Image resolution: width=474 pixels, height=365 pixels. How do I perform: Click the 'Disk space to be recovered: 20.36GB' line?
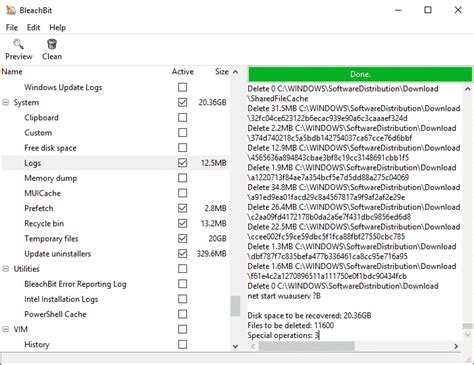[x=309, y=315]
